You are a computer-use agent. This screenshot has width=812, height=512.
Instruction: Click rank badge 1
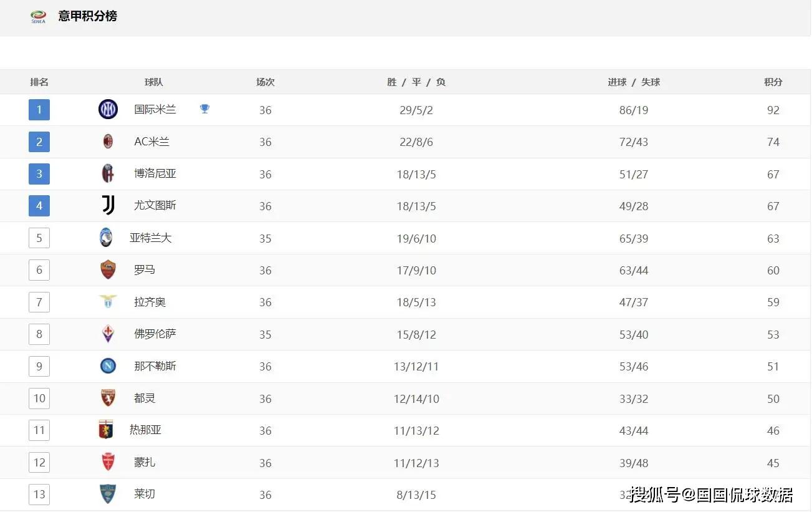coord(39,110)
